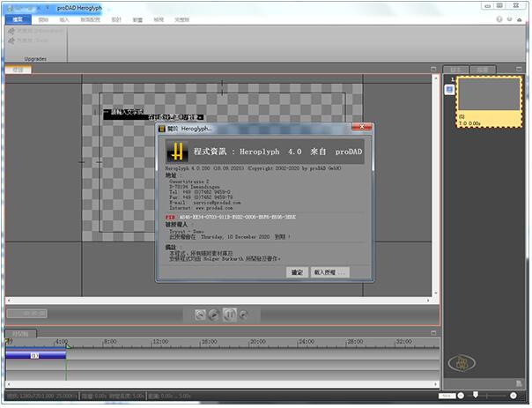This screenshot has height=408, width=532.
Task: Click the Thursday, 10 December 2020 expiry line
Action: click(230, 237)
